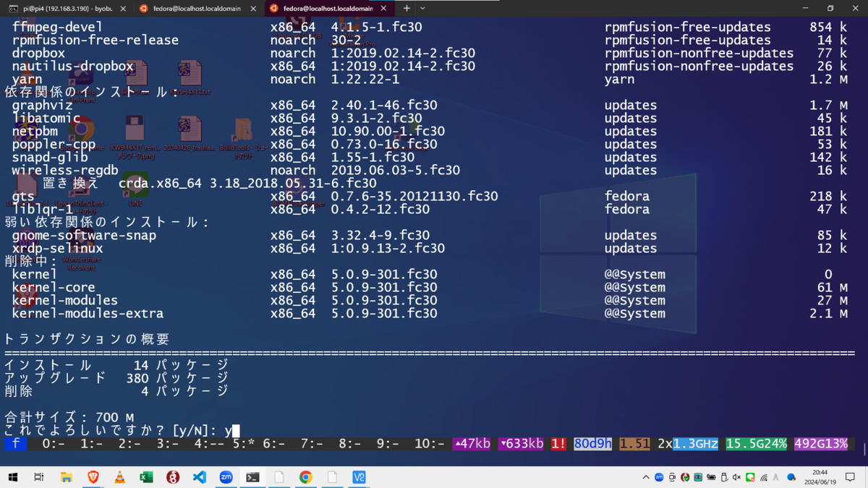Screen dimensions: 868x488
Task: Click the Safely Remove Hardware tray icon
Action: (x=724, y=477)
